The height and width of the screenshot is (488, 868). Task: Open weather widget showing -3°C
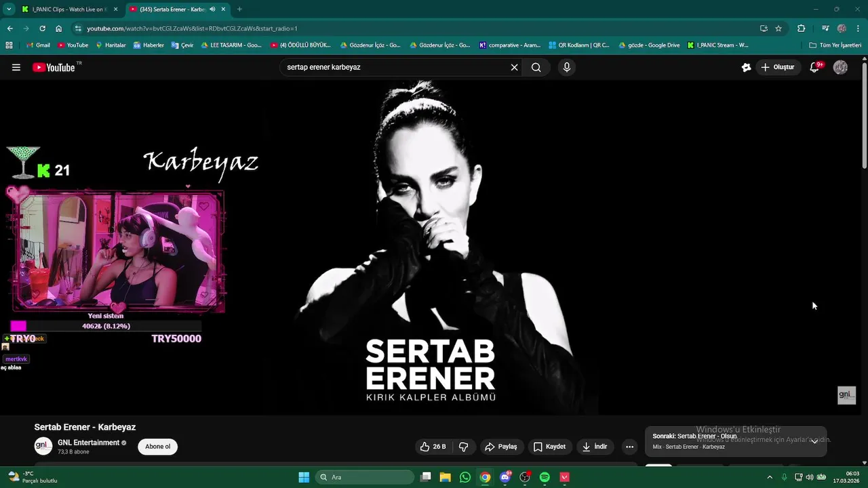coord(33,477)
